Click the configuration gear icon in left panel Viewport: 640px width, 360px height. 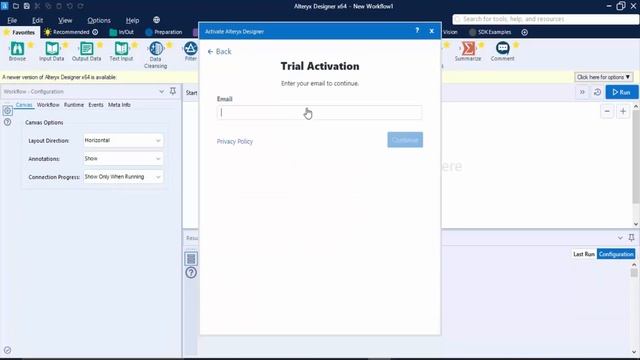pos(7,111)
